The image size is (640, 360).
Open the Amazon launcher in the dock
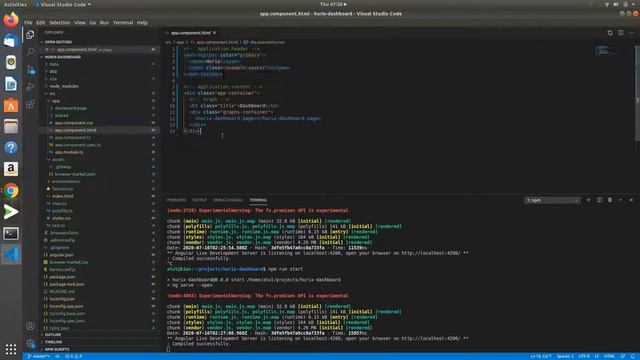coord(11,169)
